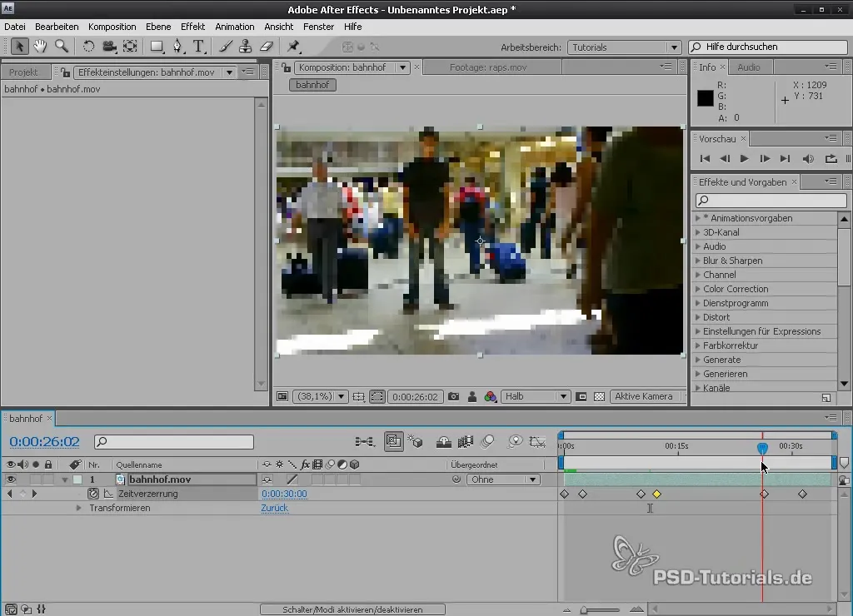Image resolution: width=853 pixels, height=616 pixels.
Task: Open Komposition: bahnhof viewer dropdown
Action: click(402, 67)
